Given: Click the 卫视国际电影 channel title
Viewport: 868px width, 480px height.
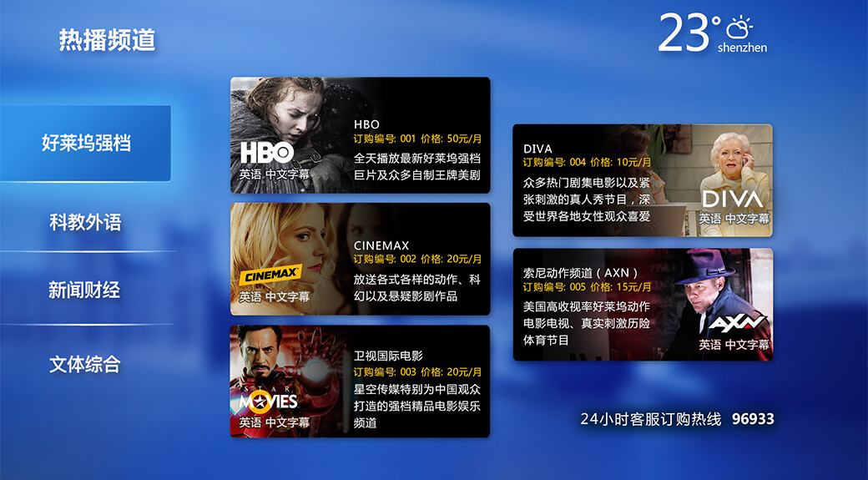Looking at the screenshot, I should [388, 356].
